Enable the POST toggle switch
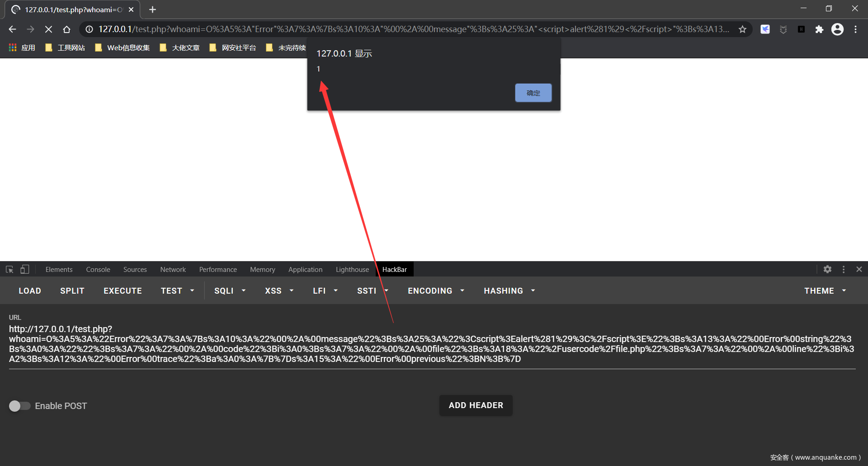This screenshot has width=868, height=466. tap(19, 406)
